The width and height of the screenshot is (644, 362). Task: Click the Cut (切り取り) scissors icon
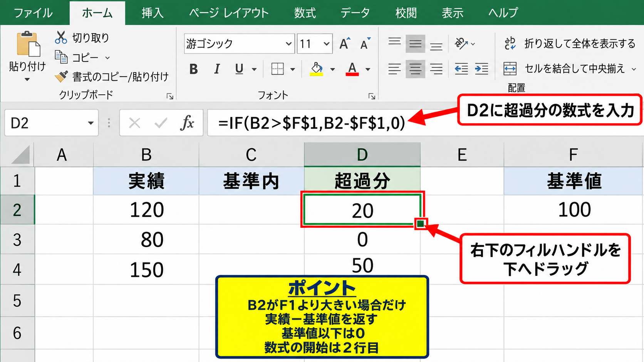tap(61, 37)
